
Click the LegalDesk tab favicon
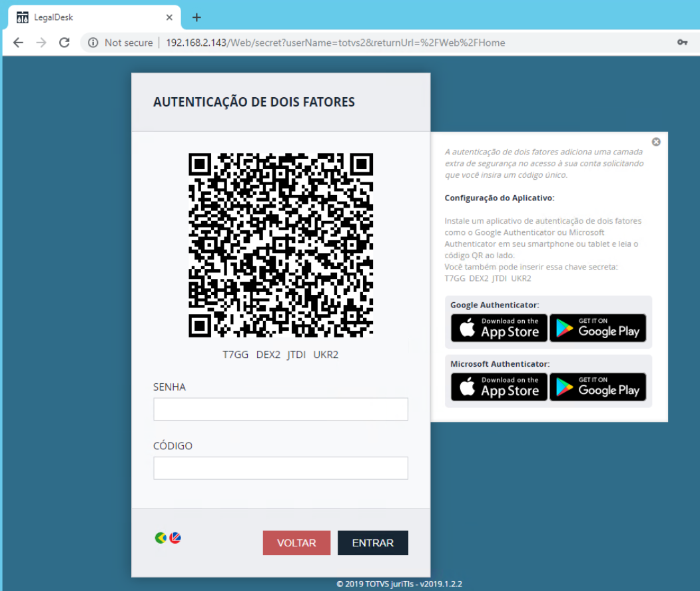[23, 17]
